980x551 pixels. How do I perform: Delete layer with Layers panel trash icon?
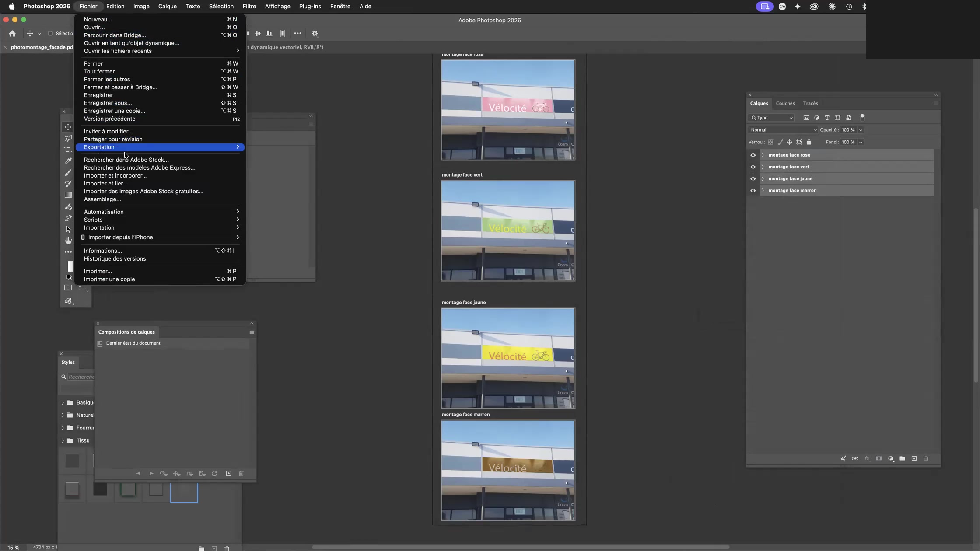[926, 459]
